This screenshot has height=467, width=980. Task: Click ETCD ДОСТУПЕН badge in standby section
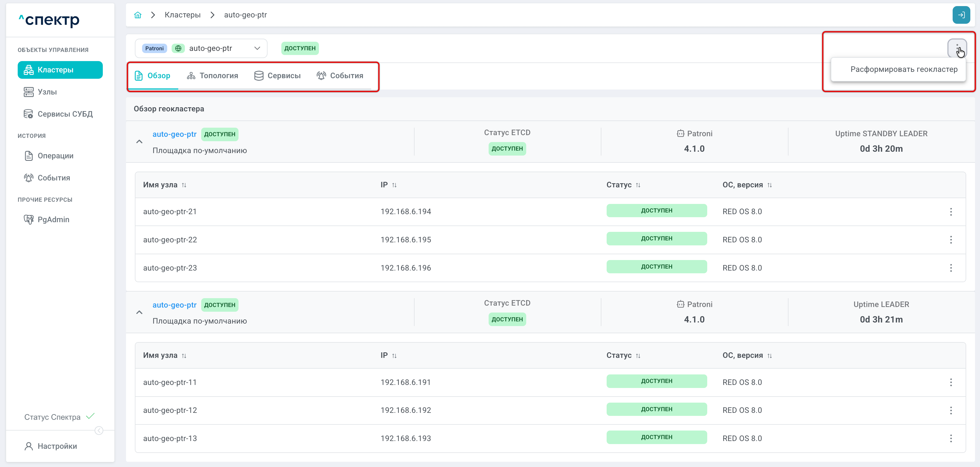[x=507, y=149]
